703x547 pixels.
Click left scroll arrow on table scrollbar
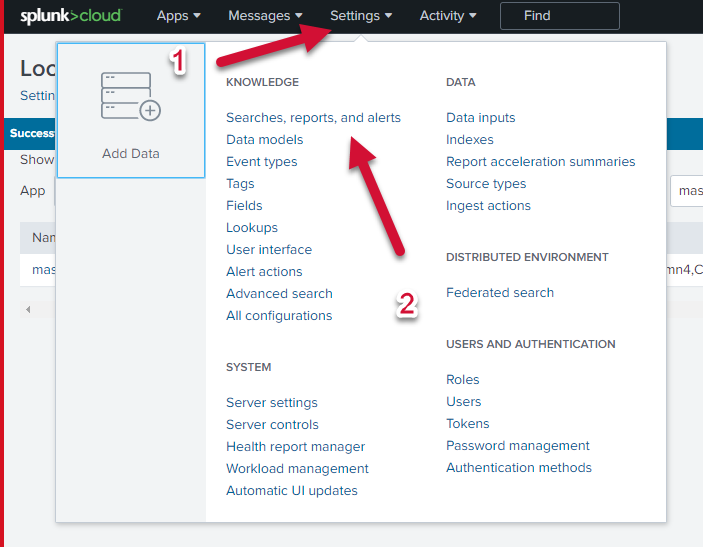tap(28, 310)
